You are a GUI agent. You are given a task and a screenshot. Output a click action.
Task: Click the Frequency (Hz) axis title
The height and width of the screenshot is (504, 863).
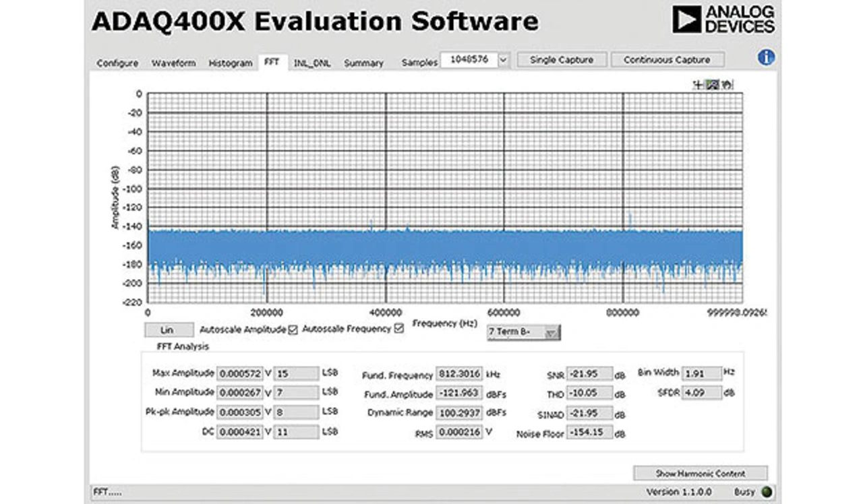[x=444, y=323]
